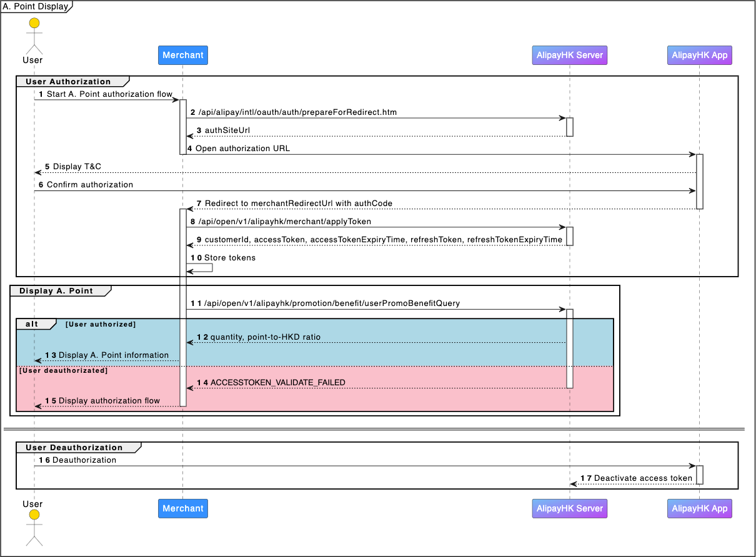
Task: Select the top AlipayHK App participant box
Action: (x=700, y=55)
